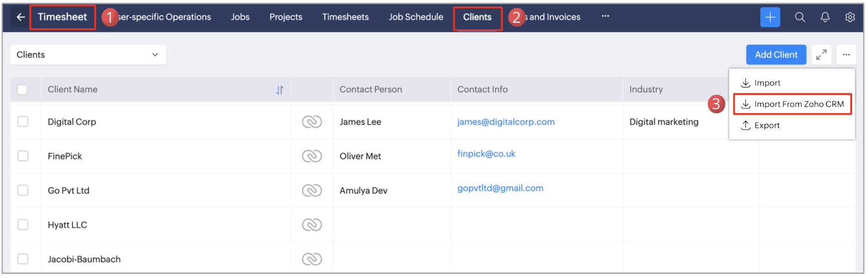Click the back arrow beside Timesheet

tap(20, 17)
